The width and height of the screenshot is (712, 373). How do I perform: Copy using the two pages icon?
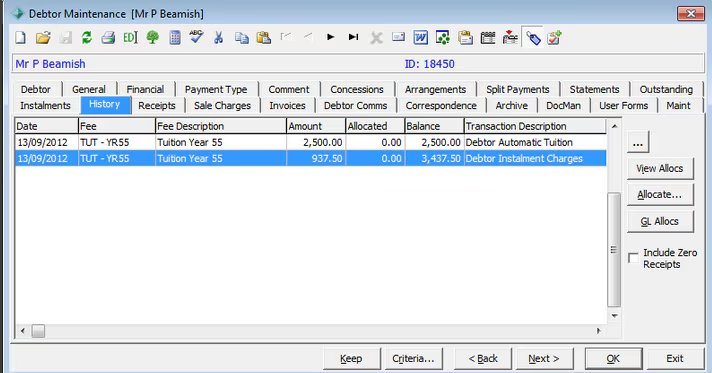[x=242, y=38]
